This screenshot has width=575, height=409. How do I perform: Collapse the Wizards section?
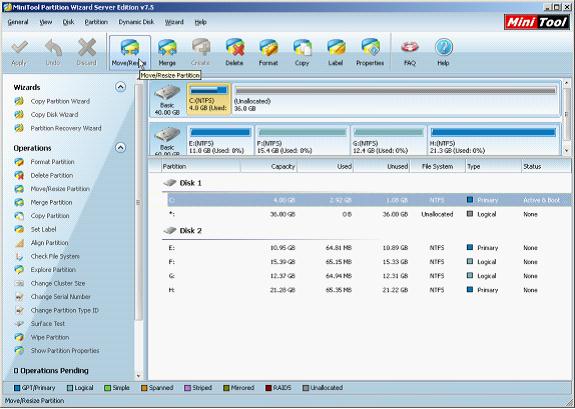tap(120, 87)
